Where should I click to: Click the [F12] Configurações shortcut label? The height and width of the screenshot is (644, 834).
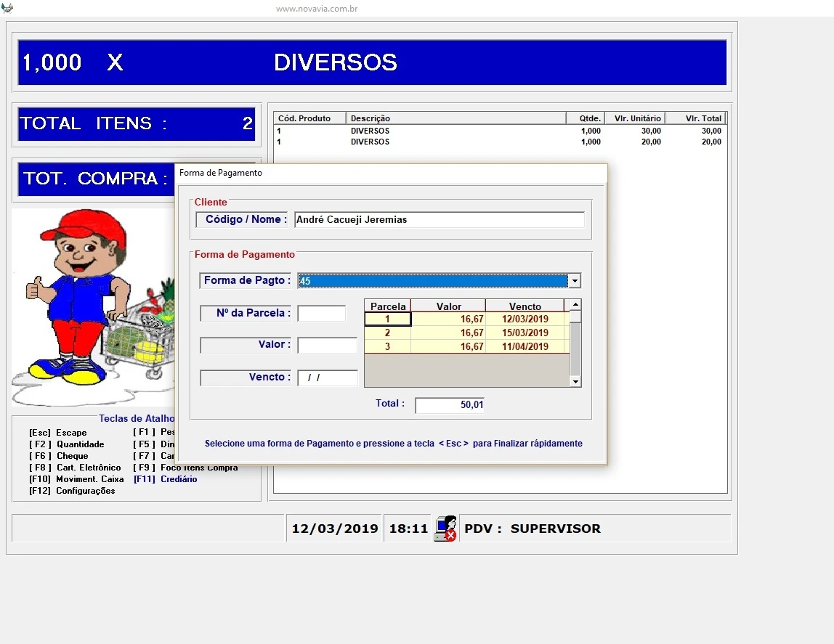coord(72,491)
